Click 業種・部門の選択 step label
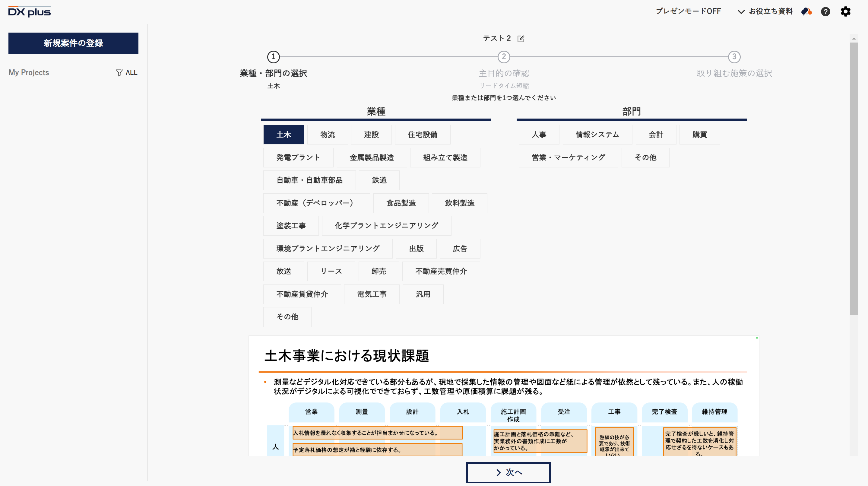The width and height of the screenshot is (868, 486). click(x=273, y=74)
